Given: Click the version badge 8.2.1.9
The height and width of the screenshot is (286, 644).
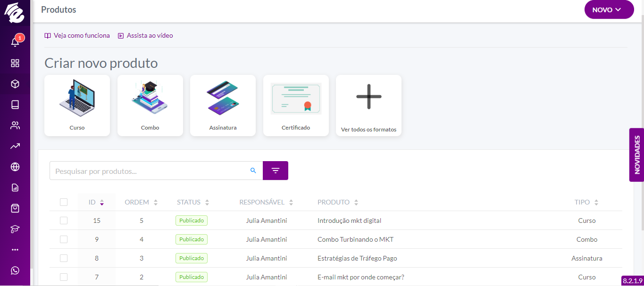Looking at the screenshot, I should coord(633,281).
